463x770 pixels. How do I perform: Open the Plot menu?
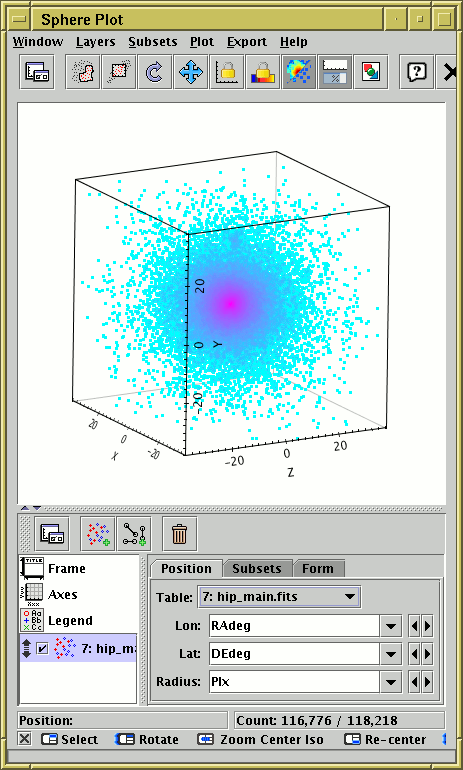pyautogui.click(x=202, y=42)
